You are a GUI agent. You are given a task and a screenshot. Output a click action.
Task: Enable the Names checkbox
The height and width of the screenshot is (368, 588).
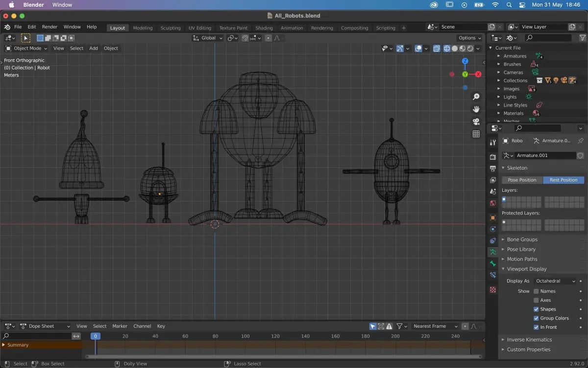(536, 291)
